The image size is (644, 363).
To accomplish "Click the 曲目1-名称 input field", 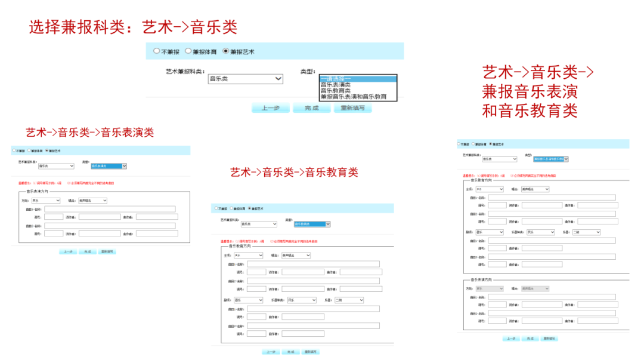I will click(x=109, y=209).
